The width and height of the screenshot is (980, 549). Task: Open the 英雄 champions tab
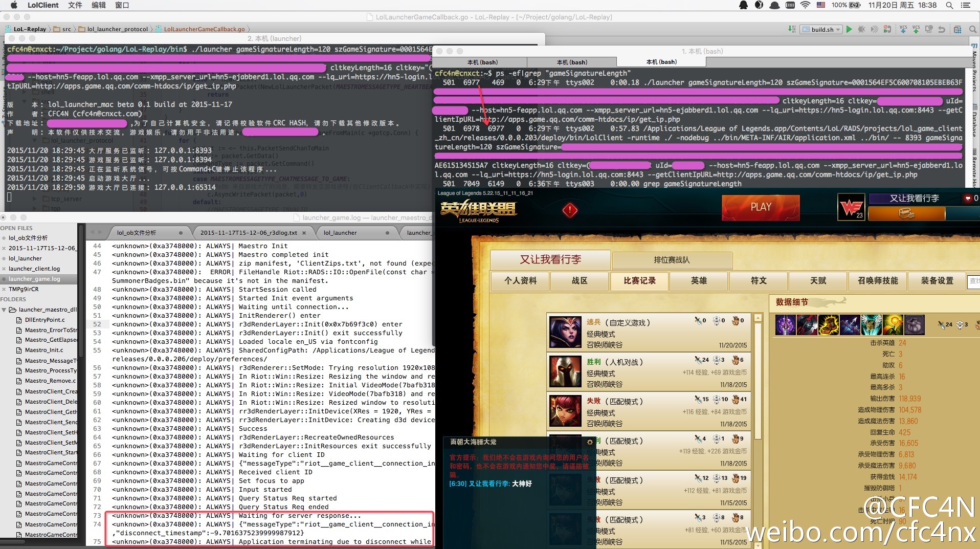coord(699,281)
